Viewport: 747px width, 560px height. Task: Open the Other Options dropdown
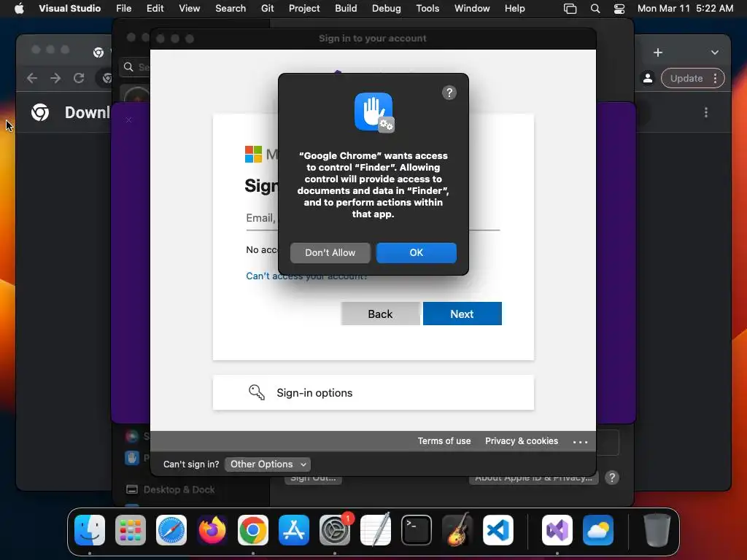click(267, 464)
